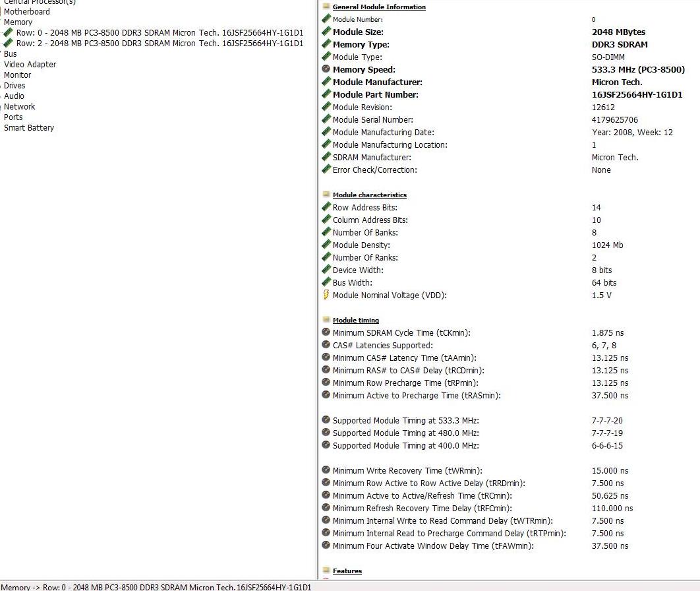
Task: Select the 110.000 ns tRFCmin value
Action: pos(612,509)
